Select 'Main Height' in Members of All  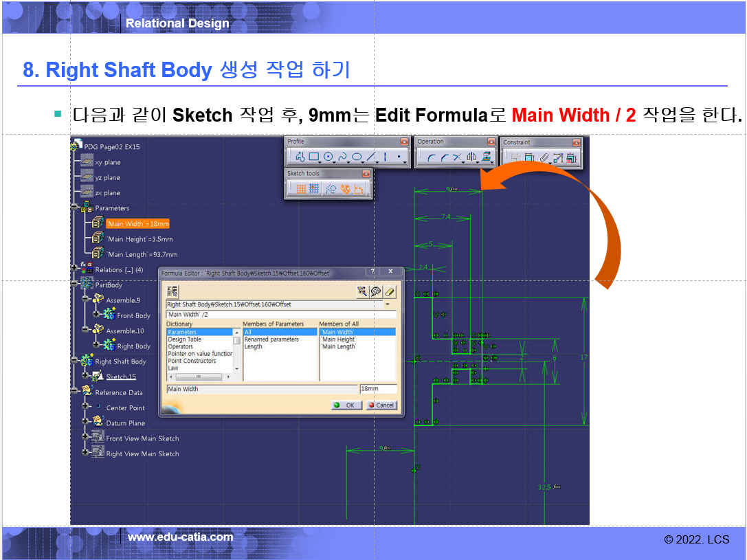(x=338, y=339)
